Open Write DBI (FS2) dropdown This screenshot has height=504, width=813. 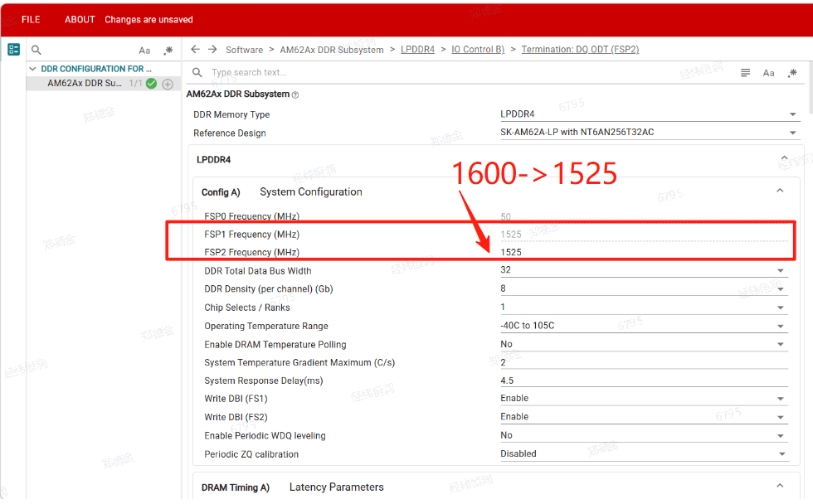pyautogui.click(x=644, y=416)
